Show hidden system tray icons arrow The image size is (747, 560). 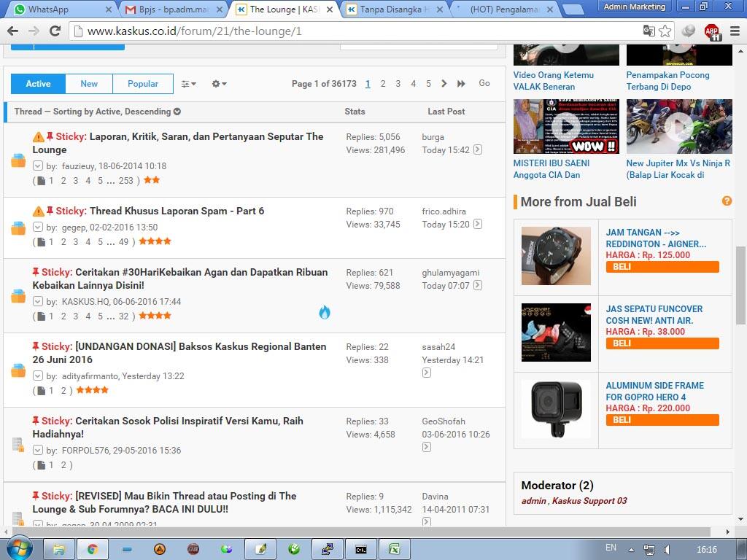631,550
